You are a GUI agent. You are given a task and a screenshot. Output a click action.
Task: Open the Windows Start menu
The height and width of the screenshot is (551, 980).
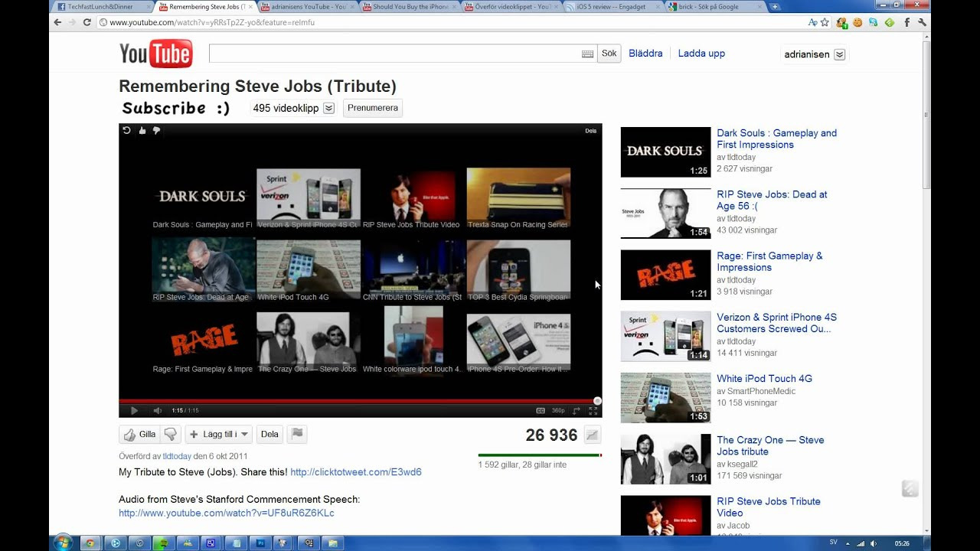click(63, 543)
